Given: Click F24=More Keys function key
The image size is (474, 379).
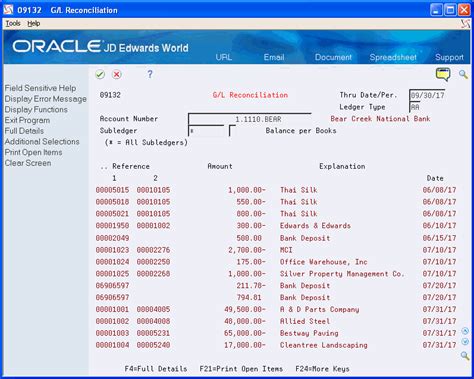Looking at the screenshot, I should point(322,369).
